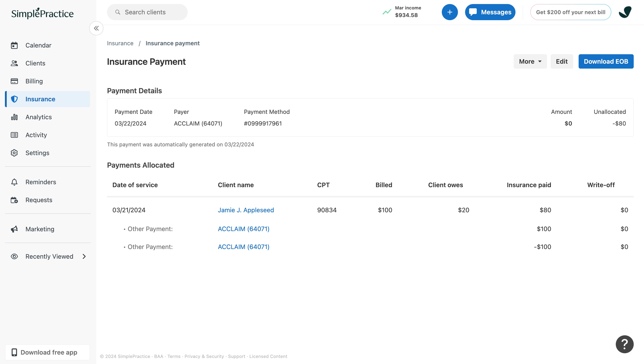Expand the Recently Viewed chevron
Viewport: 644px width, 364px height.
click(x=84, y=256)
